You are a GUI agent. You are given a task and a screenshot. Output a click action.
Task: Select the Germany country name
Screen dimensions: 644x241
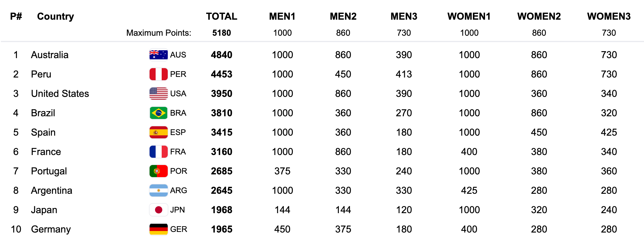[51, 229]
